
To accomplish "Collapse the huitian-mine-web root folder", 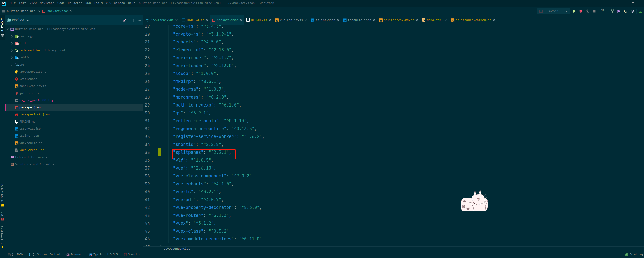I will 8,29.
